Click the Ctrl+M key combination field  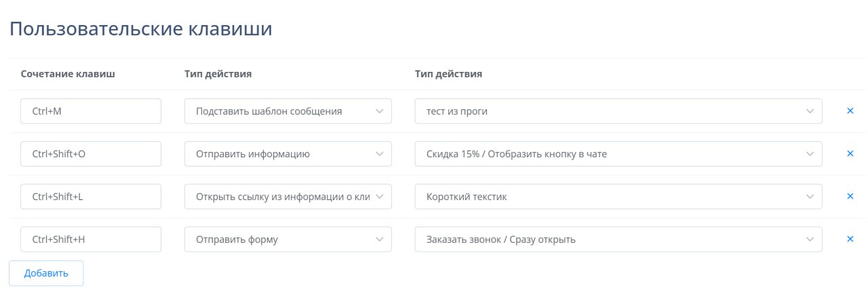(91, 111)
